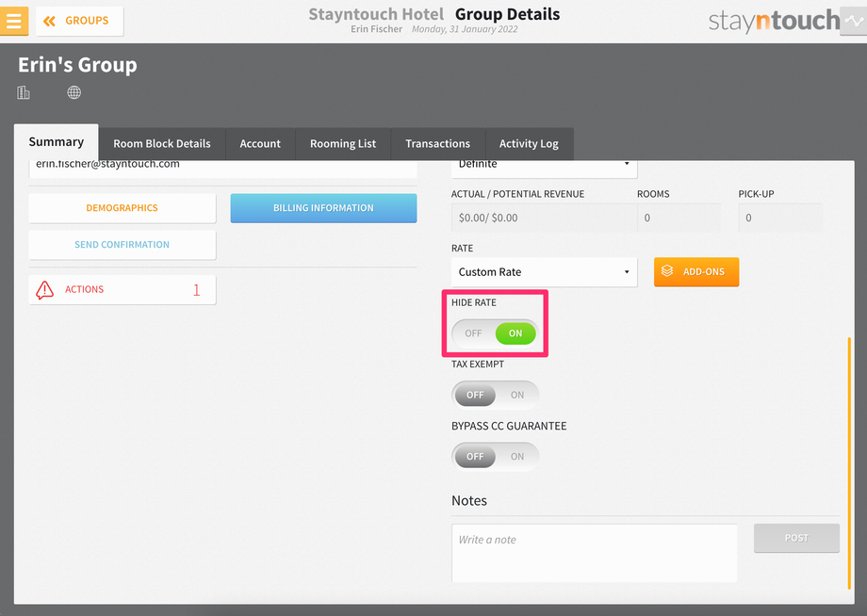
Task: Open Add-Ons
Action: coord(696,272)
